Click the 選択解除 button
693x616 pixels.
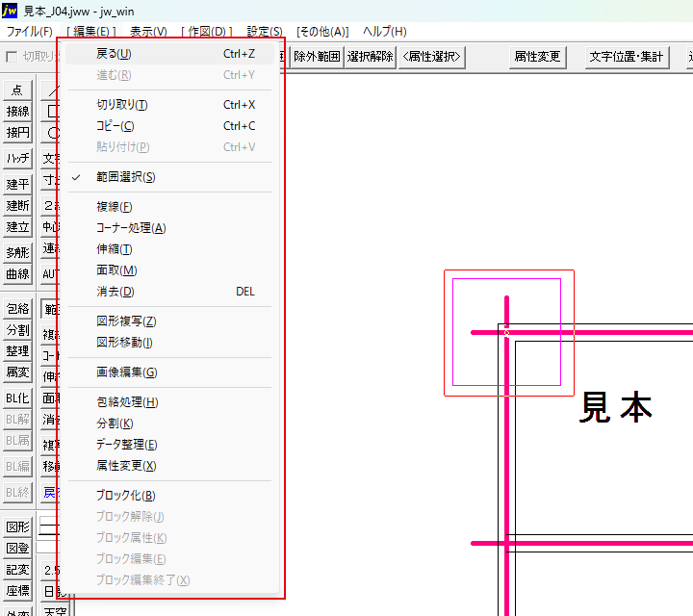[370, 57]
